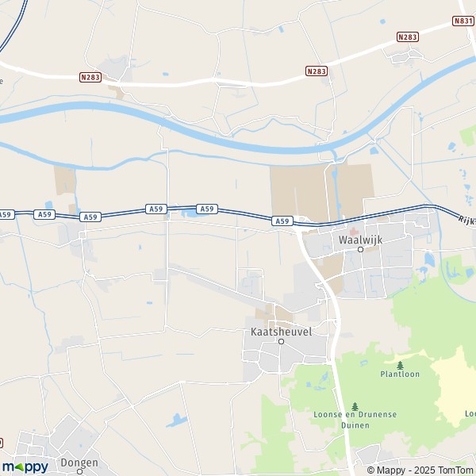Click the A59 shield nearest Waalwijk
476x476 pixels.
[x=282, y=221]
